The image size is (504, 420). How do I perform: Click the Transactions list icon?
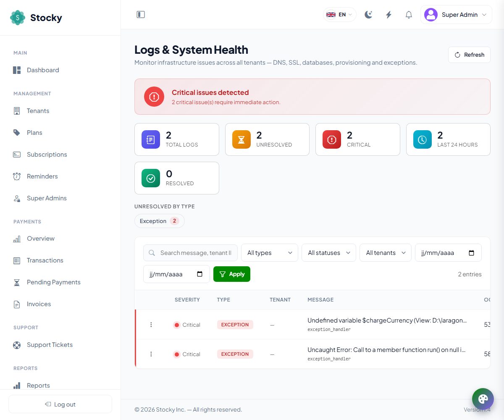click(17, 260)
